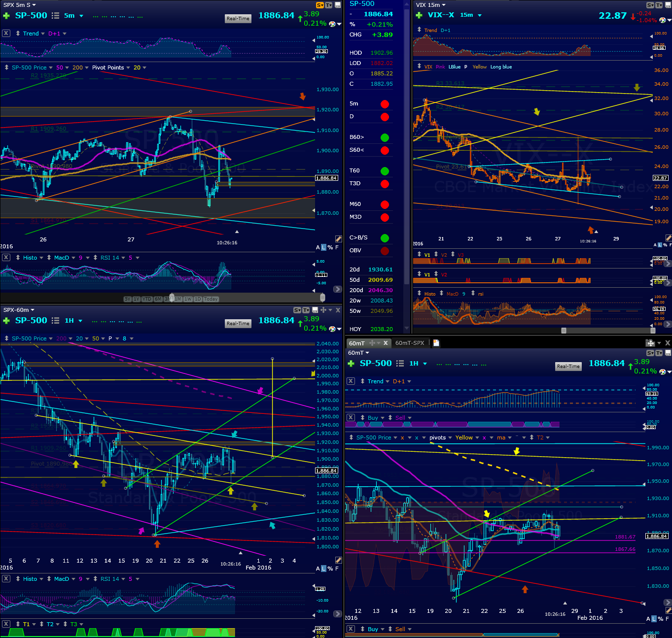This screenshot has width=672, height=638.
Task: Toggle F scale option in SPX-60m chart
Action: point(337,569)
